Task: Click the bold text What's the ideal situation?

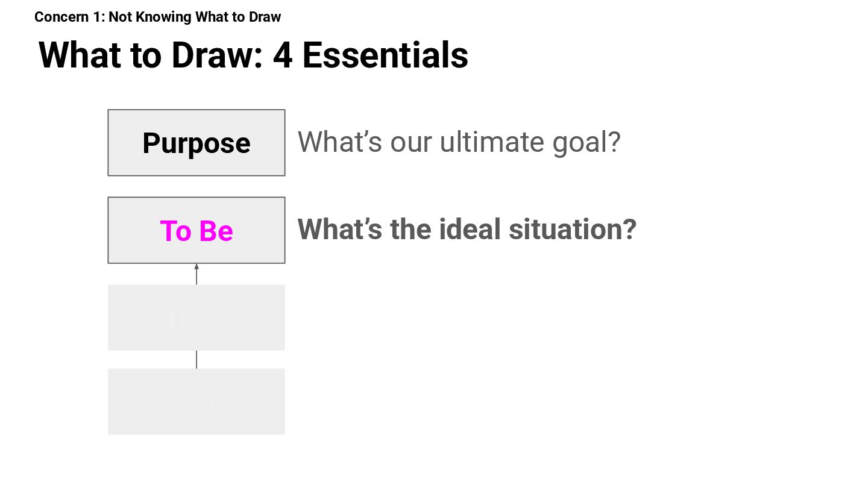Action: point(467,229)
